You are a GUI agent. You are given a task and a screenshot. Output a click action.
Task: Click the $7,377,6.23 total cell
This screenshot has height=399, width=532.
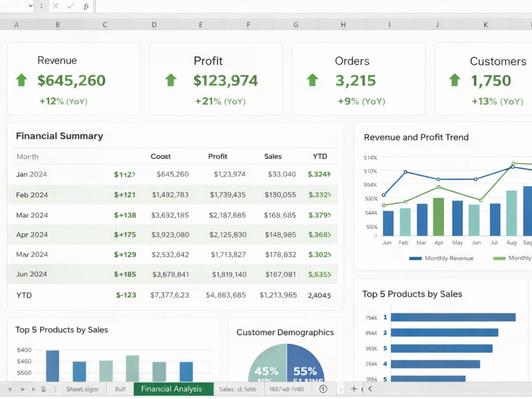click(170, 295)
